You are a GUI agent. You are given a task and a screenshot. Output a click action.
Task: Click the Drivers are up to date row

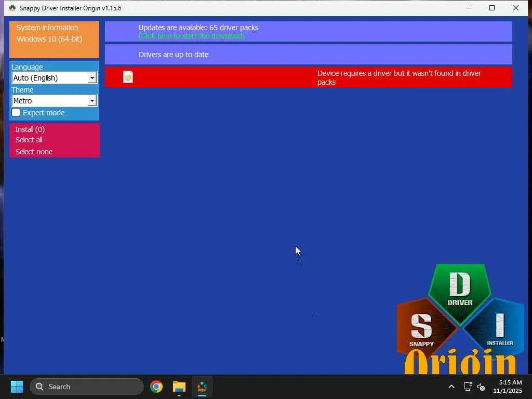[x=309, y=54]
